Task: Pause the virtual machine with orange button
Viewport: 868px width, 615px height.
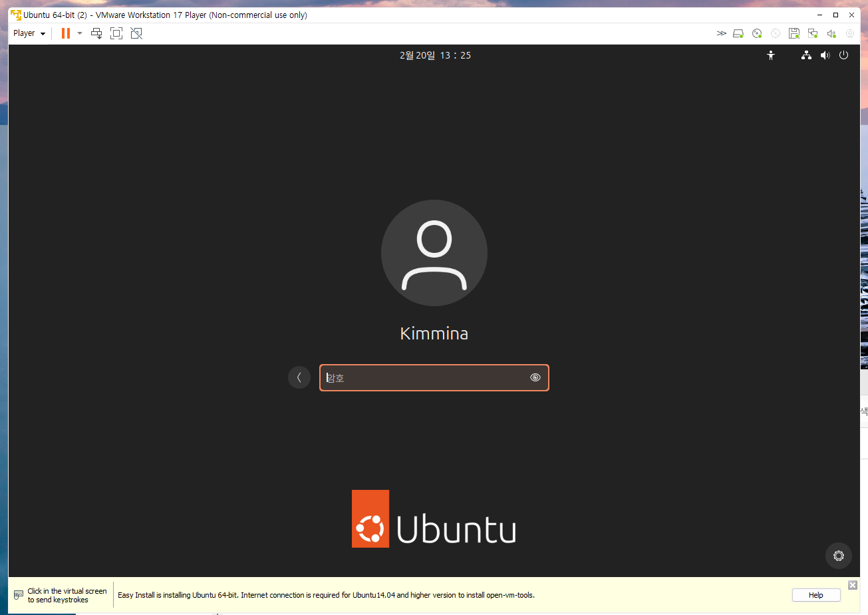Action: point(65,33)
